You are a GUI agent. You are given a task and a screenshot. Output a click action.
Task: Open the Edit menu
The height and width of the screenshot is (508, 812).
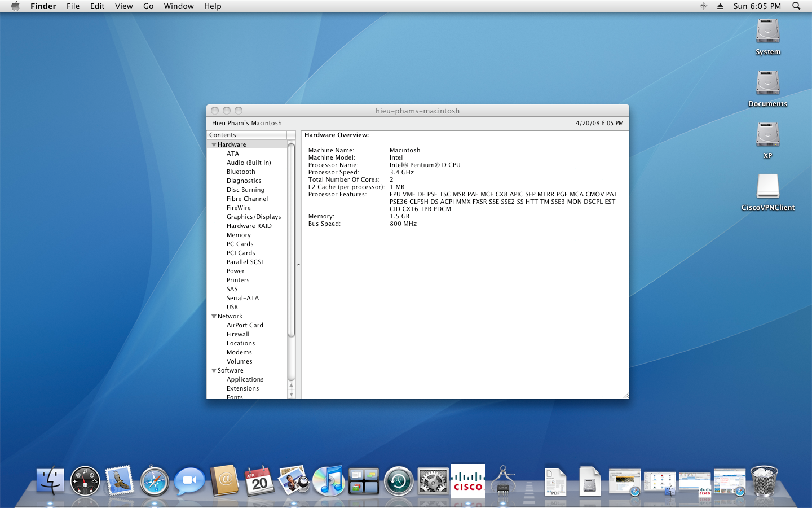(98, 6)
